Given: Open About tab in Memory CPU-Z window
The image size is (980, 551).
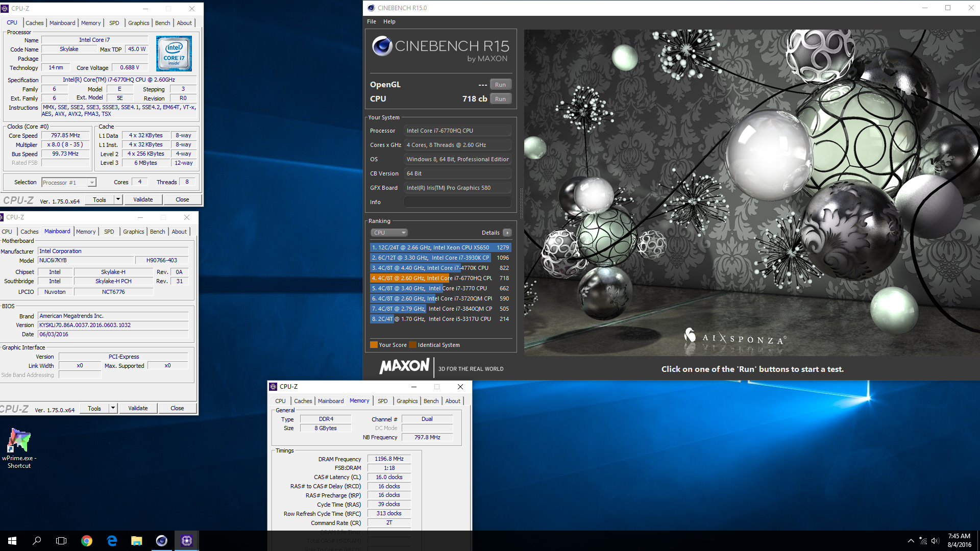Looking at the screenshot, I should pos(453,401).
